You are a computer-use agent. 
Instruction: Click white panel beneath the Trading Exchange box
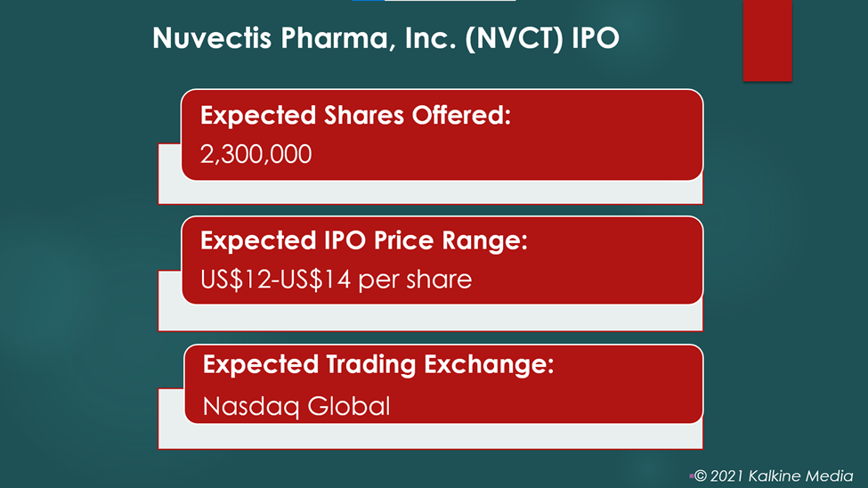pos(431,436)
